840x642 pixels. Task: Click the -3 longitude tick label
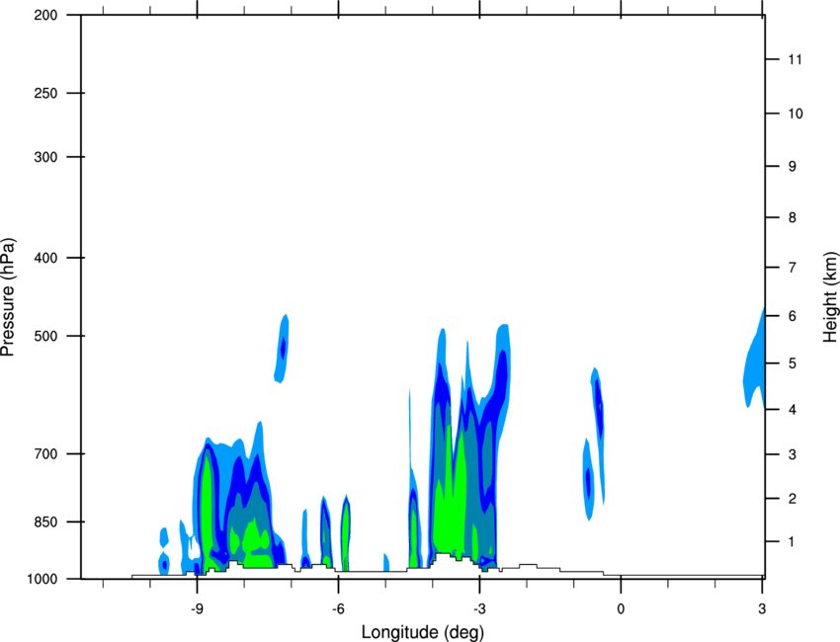[x=479, y=609]
